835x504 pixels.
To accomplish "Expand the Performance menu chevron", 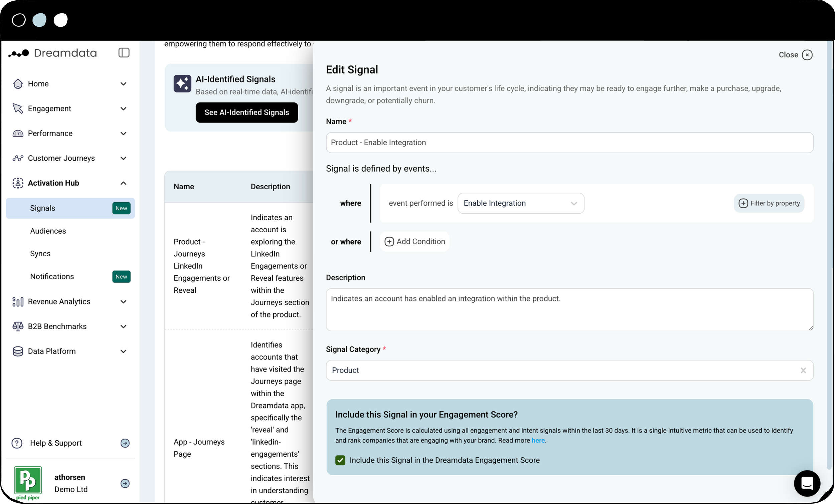I will (x=123, y=134).
